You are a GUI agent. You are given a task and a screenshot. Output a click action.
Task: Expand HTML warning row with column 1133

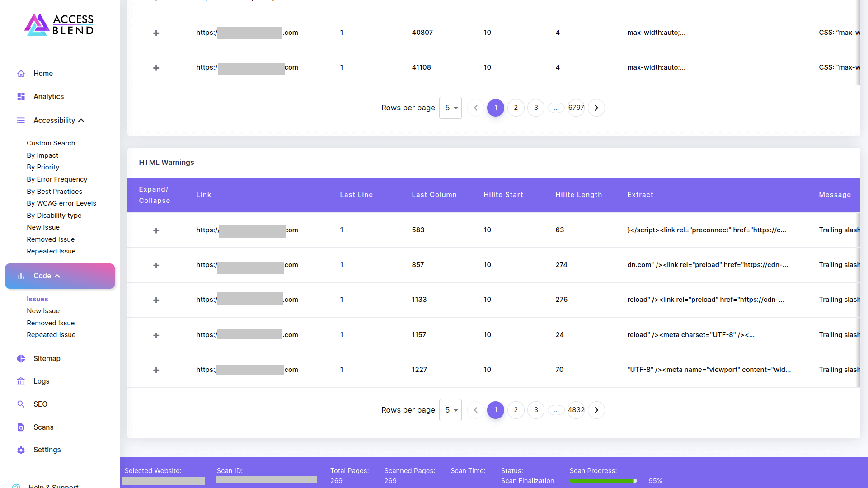[x=156, y=300]
